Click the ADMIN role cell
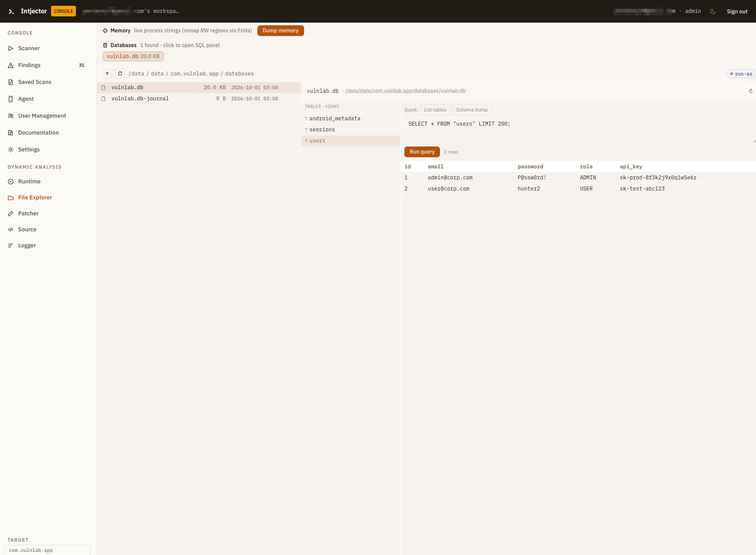Screen dimensions: 756x555 588,178
